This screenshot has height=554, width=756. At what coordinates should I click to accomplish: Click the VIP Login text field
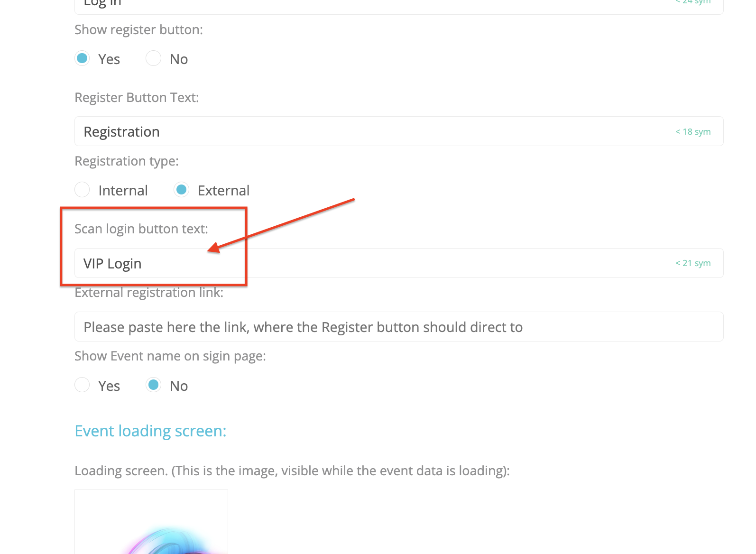[399, 263]
